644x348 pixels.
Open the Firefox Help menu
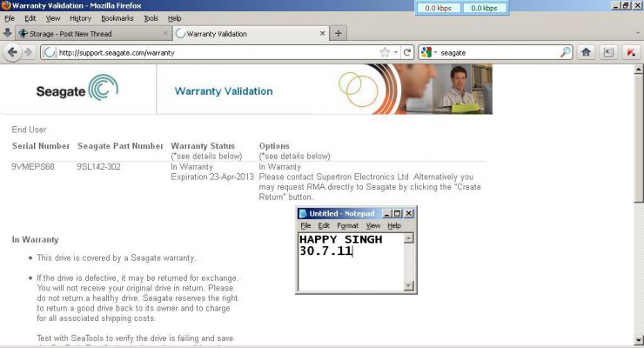[175, 18]
